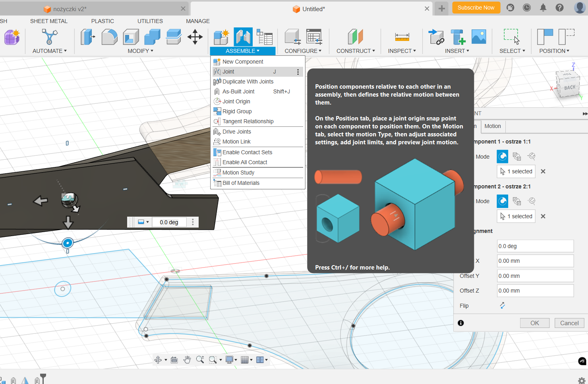The width and height of the screenshot is (588, 384).
Task: Collapse the ASSEMBLE dropdown menu
Action: 242,51
